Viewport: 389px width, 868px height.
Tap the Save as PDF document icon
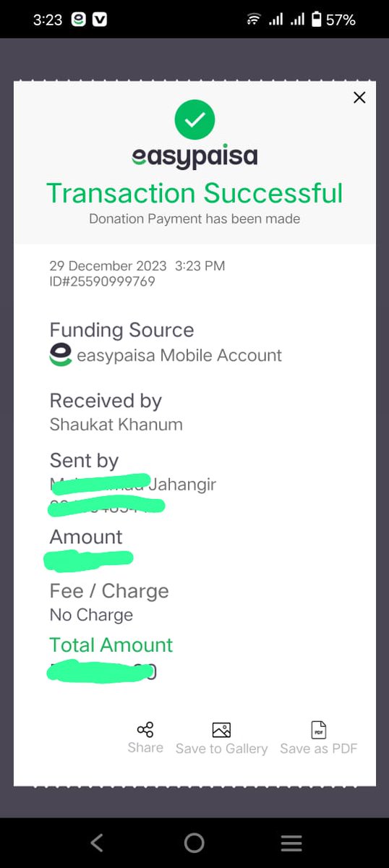point(318,730)
